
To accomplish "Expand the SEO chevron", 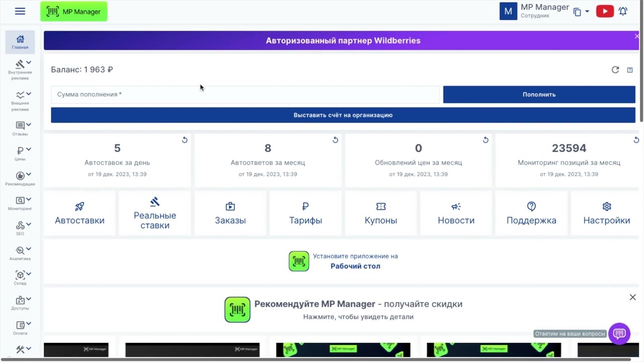I will point(29,224).
